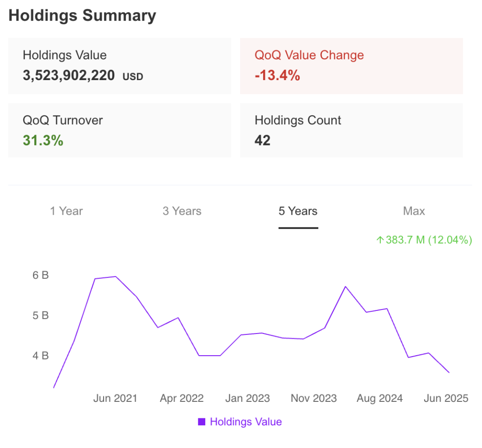Click the Jan 2023 axis label

(248, 399)
